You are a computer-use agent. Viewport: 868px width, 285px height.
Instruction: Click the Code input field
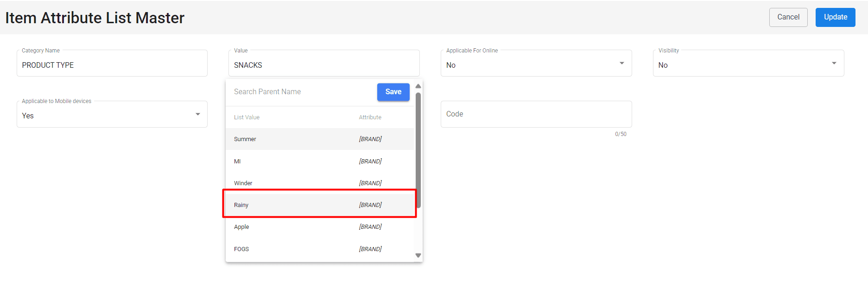[536, 114]
